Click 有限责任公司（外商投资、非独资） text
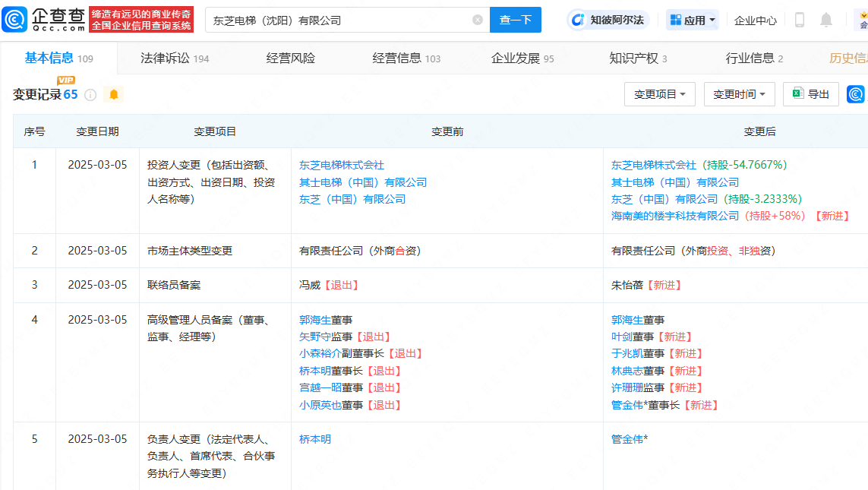Viewport: 868px width, 490px height. 693,251
